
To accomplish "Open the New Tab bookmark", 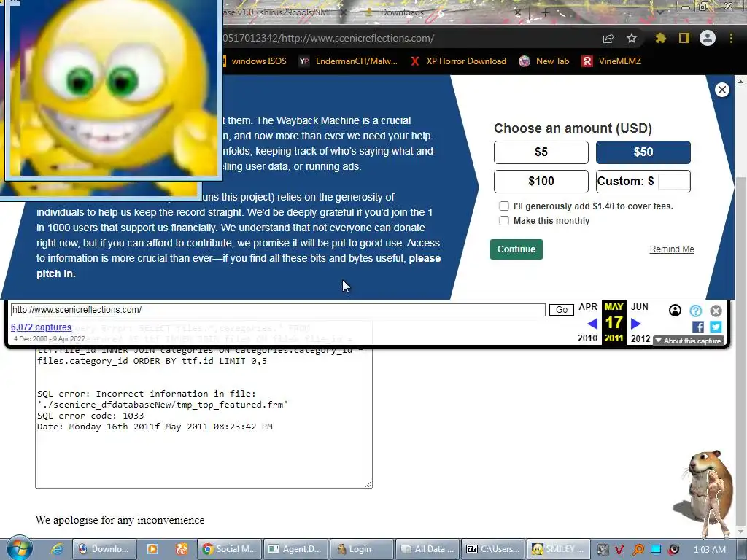I will pyautogui.click(x=544, y=61).
